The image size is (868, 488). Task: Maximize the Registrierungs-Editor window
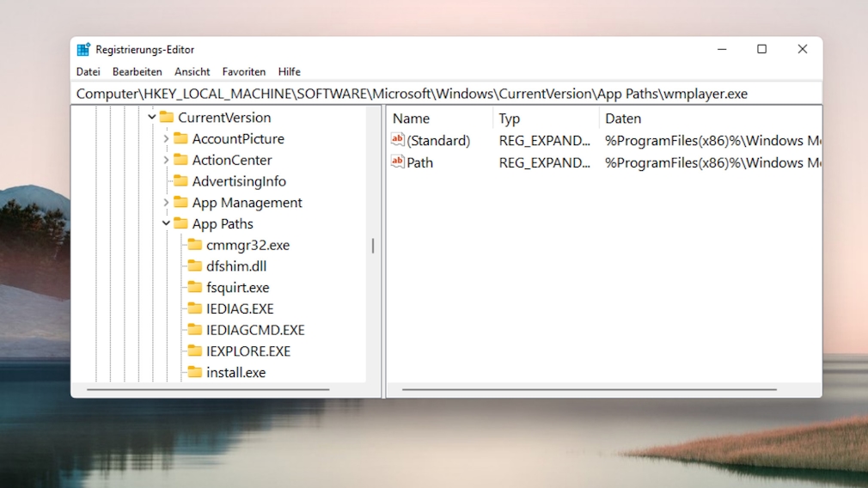click(x=761, y=49)
